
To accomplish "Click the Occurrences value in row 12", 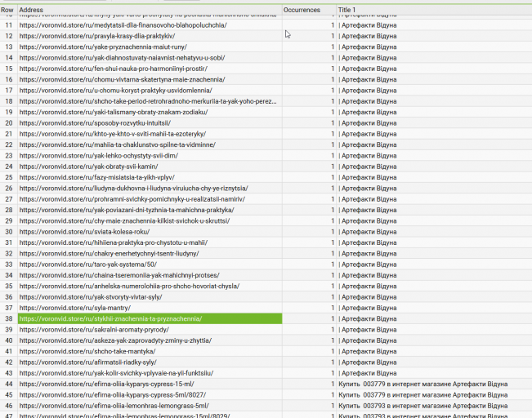I will 309,36.
